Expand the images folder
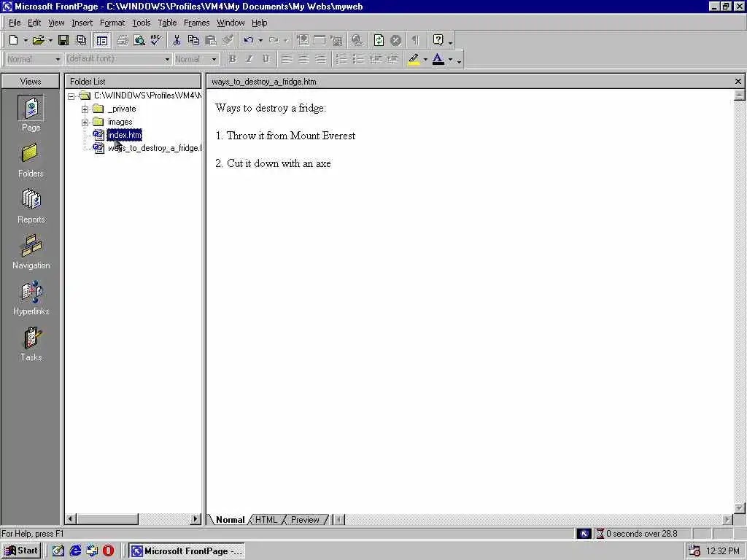 [x=85, y=122]
